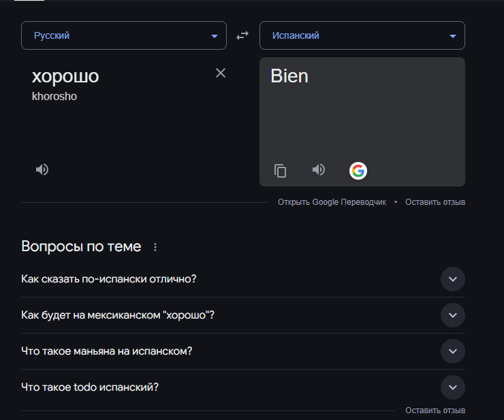
Task: Open the Русский source language dropdown
Action: (124, 35)
